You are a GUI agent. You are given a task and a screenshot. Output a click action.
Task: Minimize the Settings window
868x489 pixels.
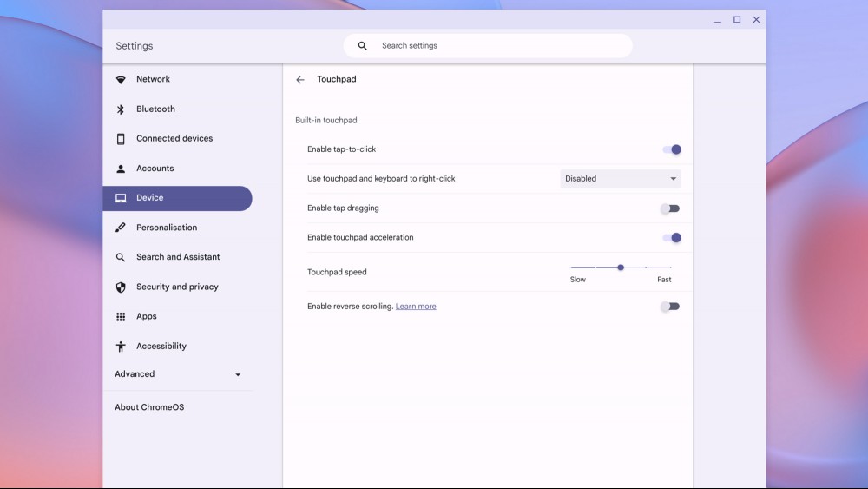[718, 21]
